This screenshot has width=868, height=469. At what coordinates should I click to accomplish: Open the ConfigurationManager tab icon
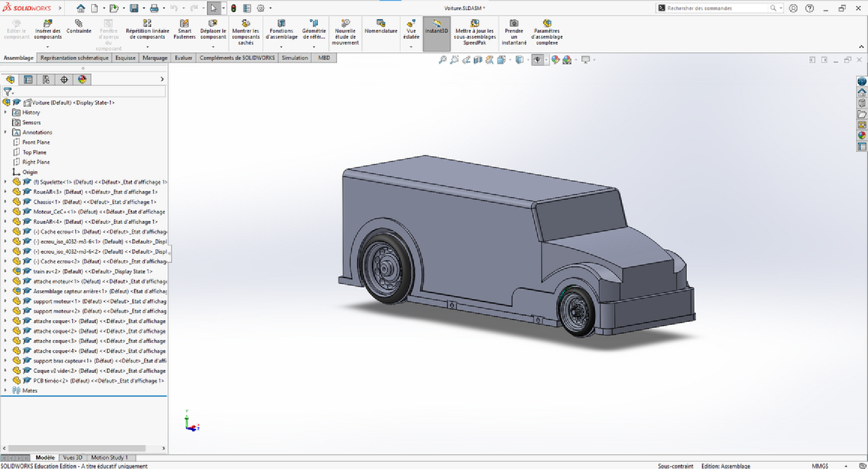[46, 79]
